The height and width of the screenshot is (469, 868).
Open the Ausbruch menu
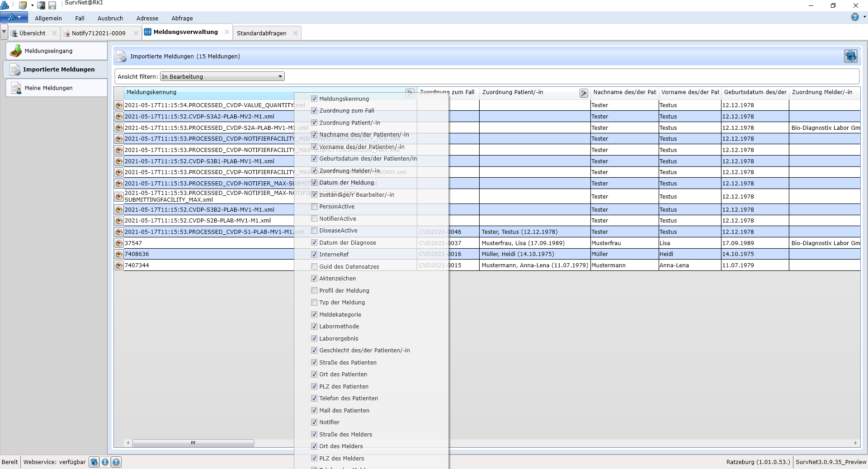110,18
